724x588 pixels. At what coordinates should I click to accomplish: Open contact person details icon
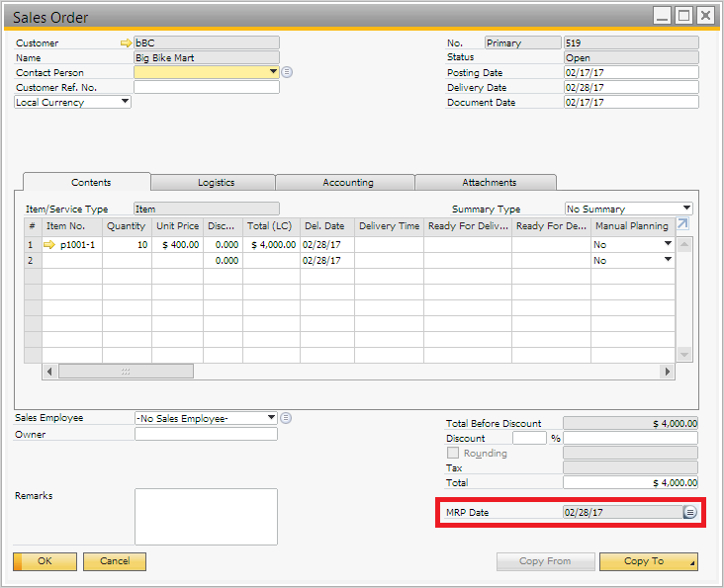coord(287,72)
